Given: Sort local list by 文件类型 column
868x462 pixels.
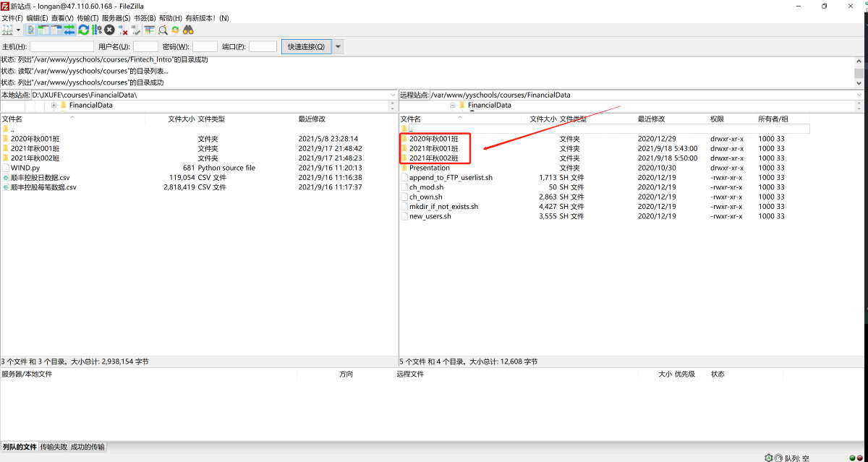Looking at the screenshot, I should pos(211,119).
